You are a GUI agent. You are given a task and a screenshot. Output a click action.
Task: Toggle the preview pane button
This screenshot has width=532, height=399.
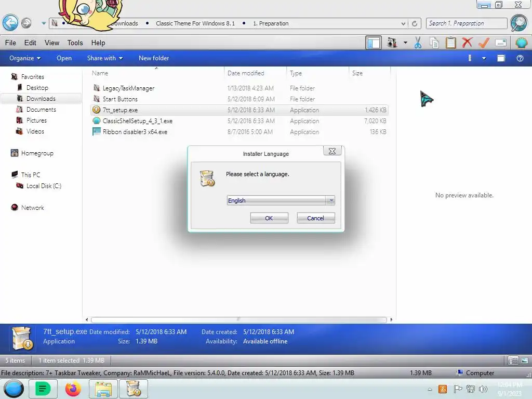501,58
